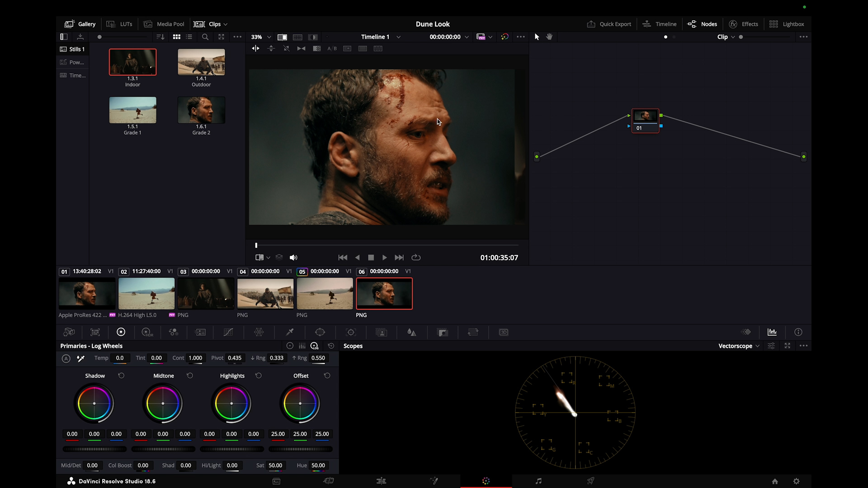This screenshot has height=488, width=868.
Task: Toggle loop playback
Action: [x=416, y=258]
